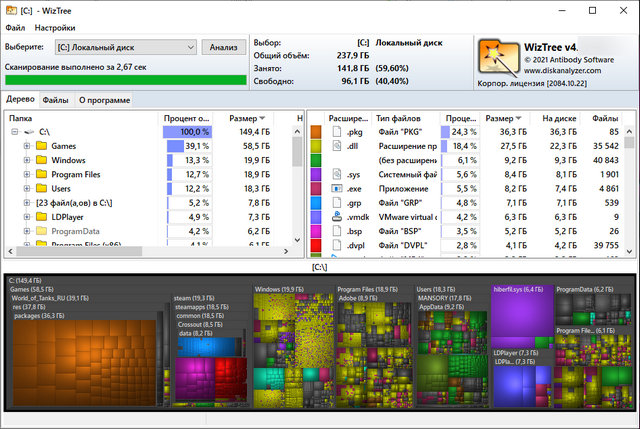The height and width of the screenshot is (429, 640).
Task: Click the .vmdk VMware disk icon
Action: point(337,216)
